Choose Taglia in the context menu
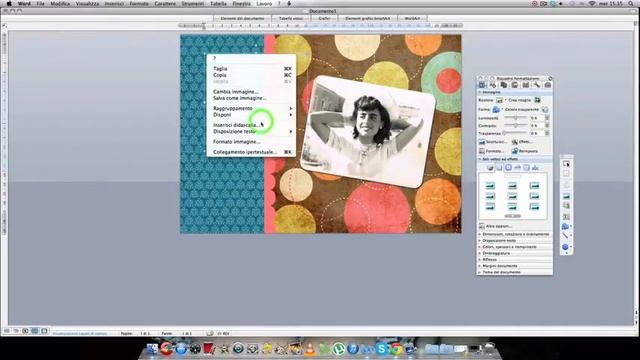The height and width of the screenshot is (360, 640). [251, 69]
